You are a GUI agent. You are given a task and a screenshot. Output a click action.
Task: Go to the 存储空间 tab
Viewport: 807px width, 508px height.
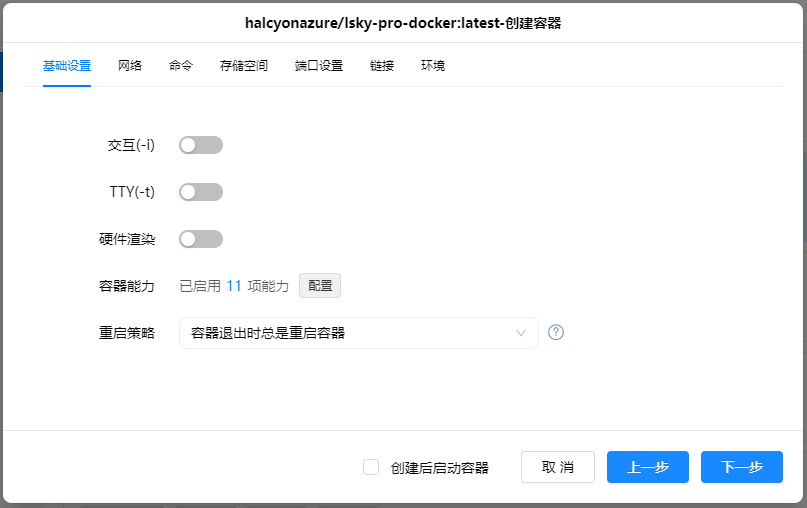point(244,66)
